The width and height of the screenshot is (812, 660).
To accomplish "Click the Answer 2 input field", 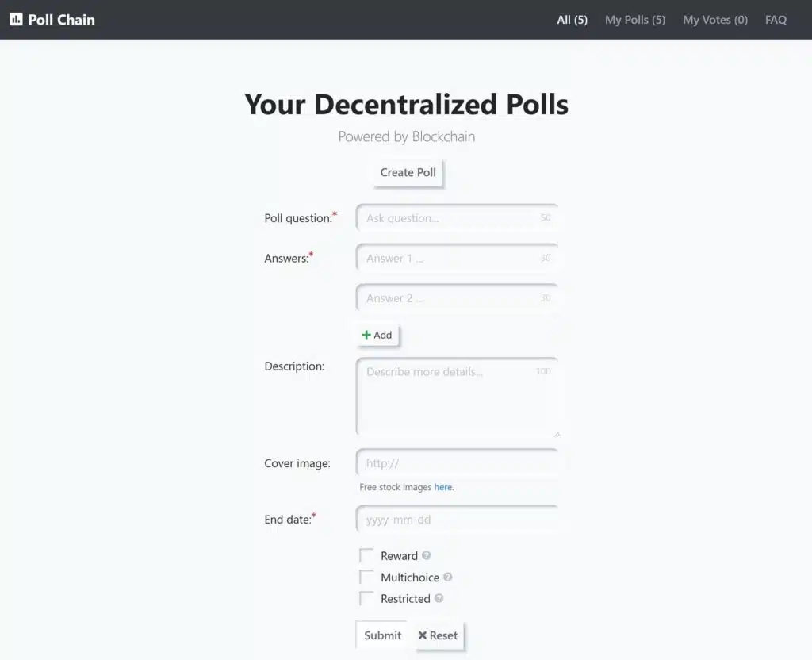I will (458, 298).
